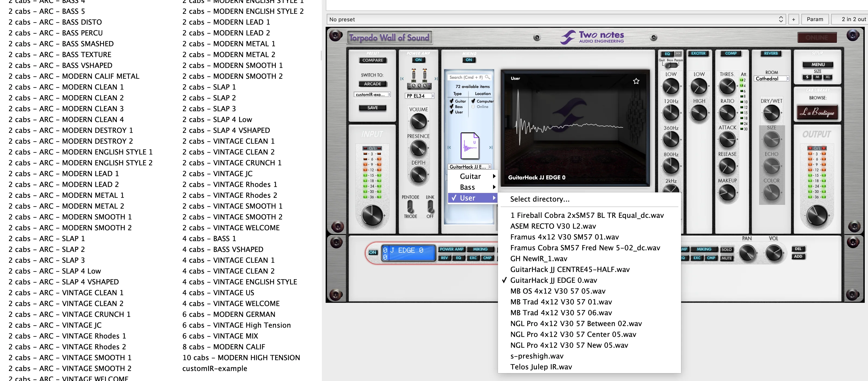Uncheck the Bass type filter
Screen dimensions: 868x381
(452, 106)
